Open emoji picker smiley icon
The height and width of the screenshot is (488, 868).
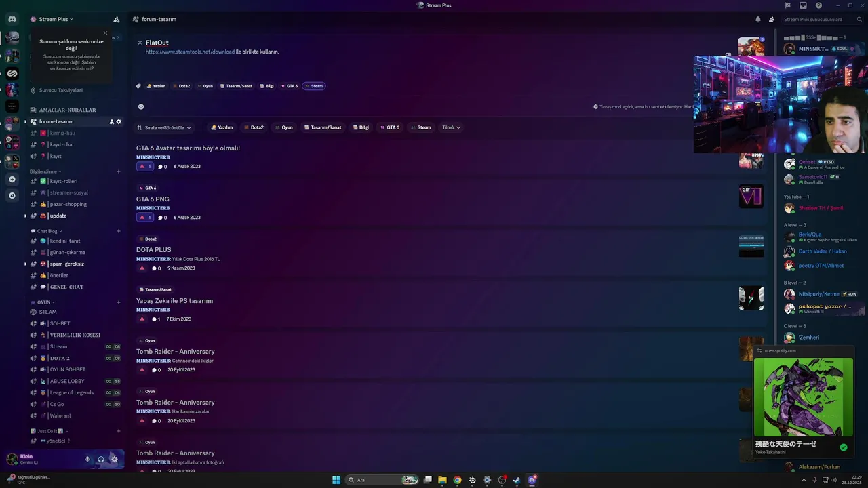pyautogui.click(x=141, y=106)
